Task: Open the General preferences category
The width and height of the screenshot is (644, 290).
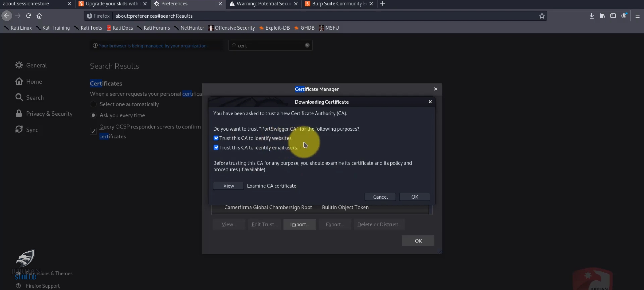Action: pyautogui.click(x=31, y=65)
